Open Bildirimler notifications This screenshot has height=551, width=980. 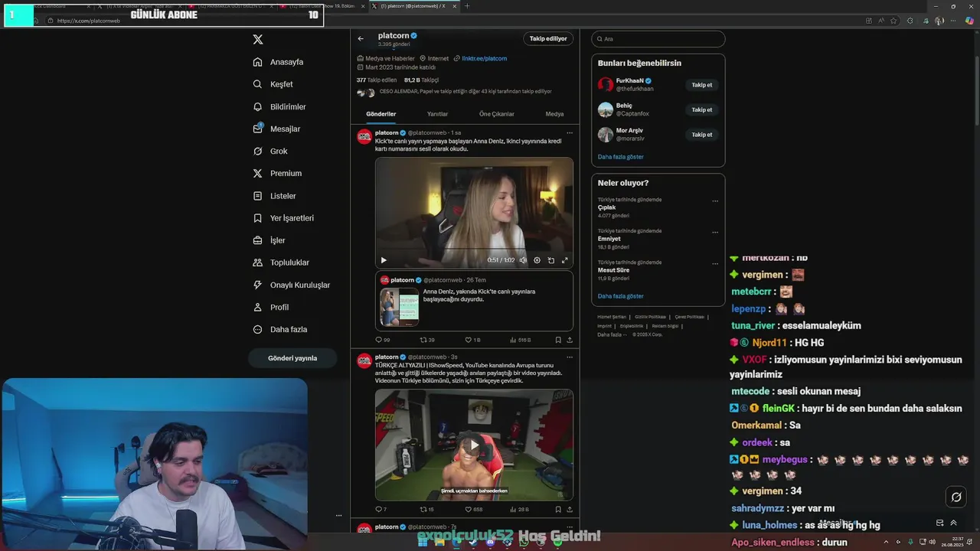[x=279, y=106]
